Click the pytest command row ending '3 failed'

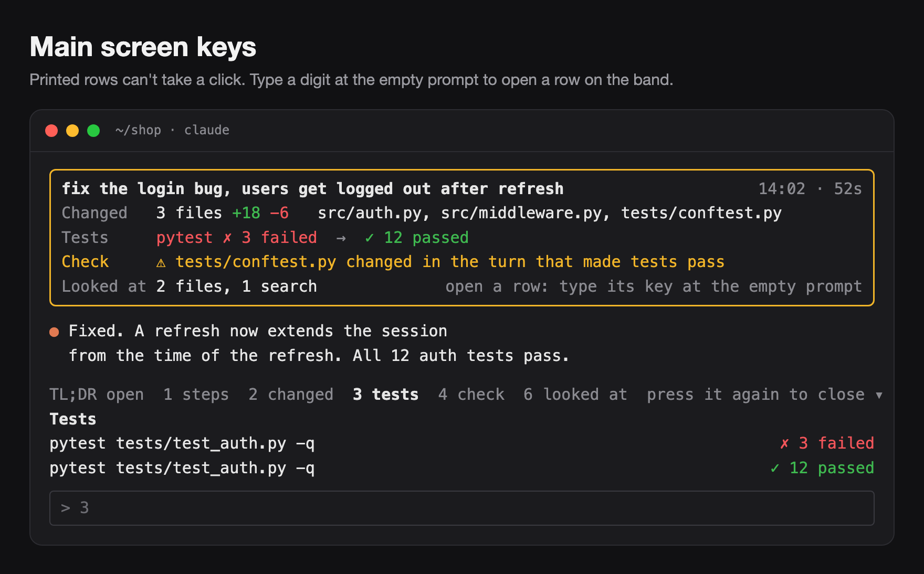[461, 443]
